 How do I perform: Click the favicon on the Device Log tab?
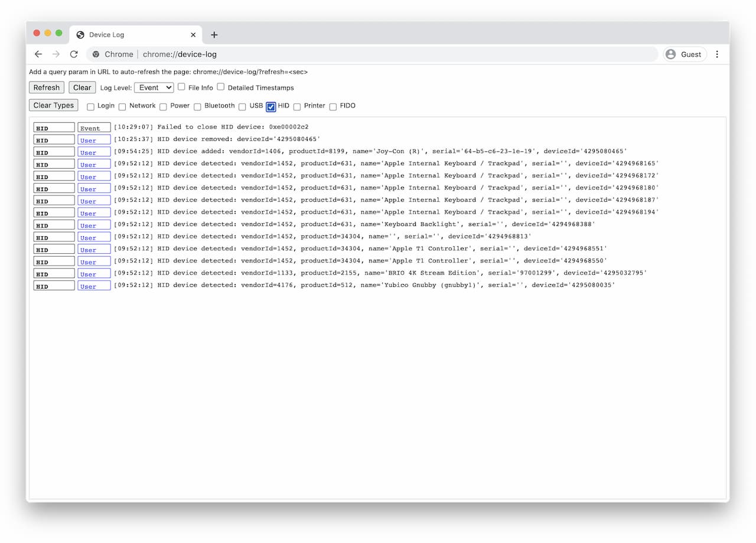(x=79, y=34)
